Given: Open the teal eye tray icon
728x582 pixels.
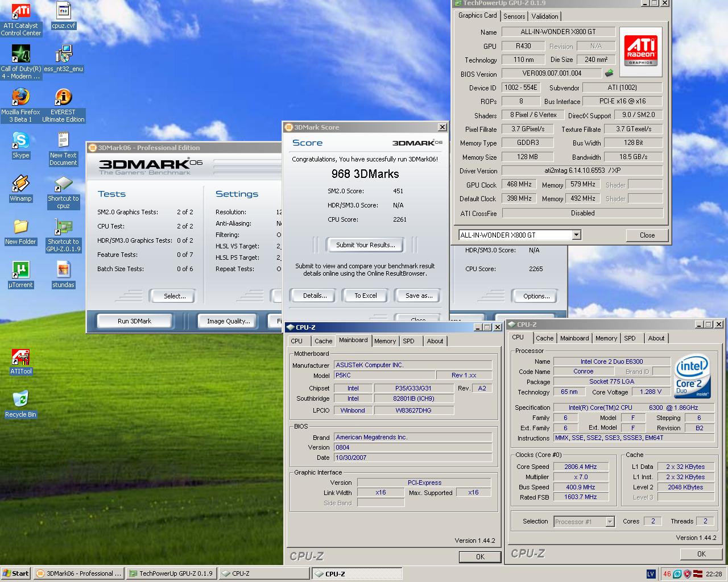Looking at the screenshot, I should pos(677,573).
